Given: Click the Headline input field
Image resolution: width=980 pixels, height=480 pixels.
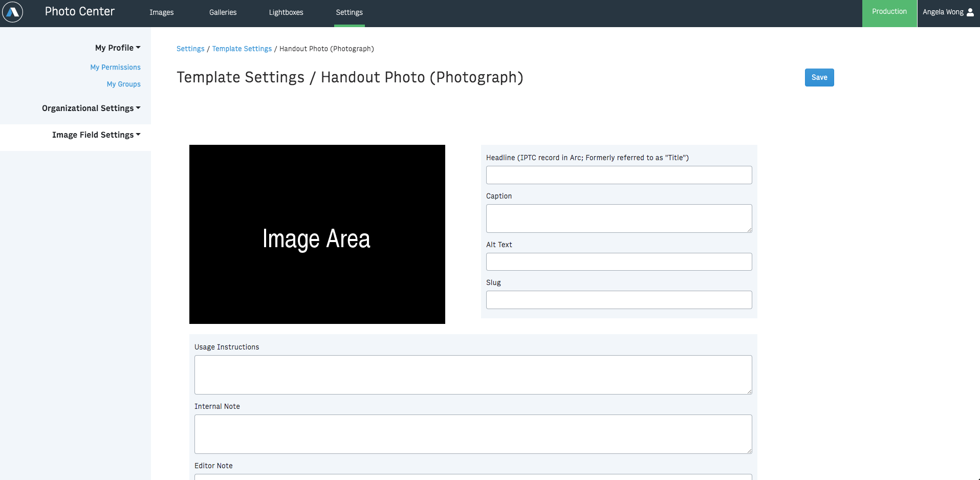Looking at the screenshot, I should pos(619,175).
